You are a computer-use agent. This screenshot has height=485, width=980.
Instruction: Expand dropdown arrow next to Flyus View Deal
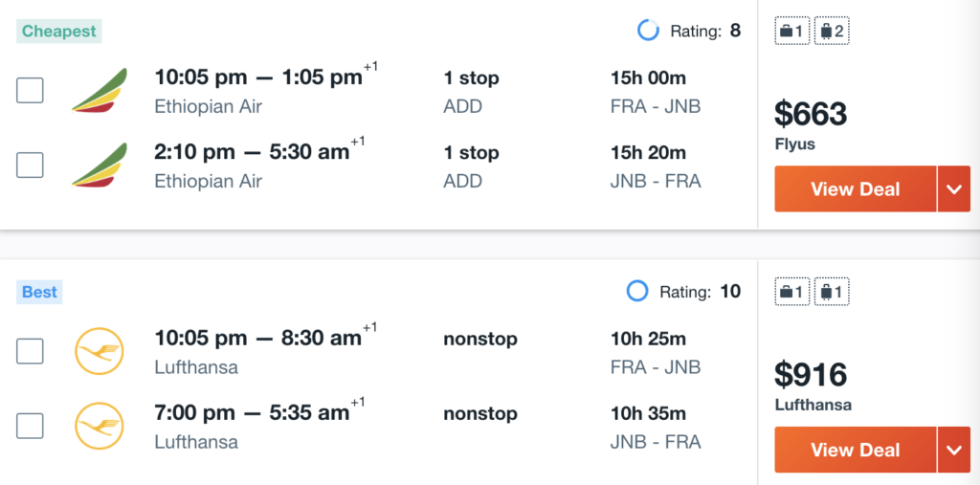tap(954, 188)
